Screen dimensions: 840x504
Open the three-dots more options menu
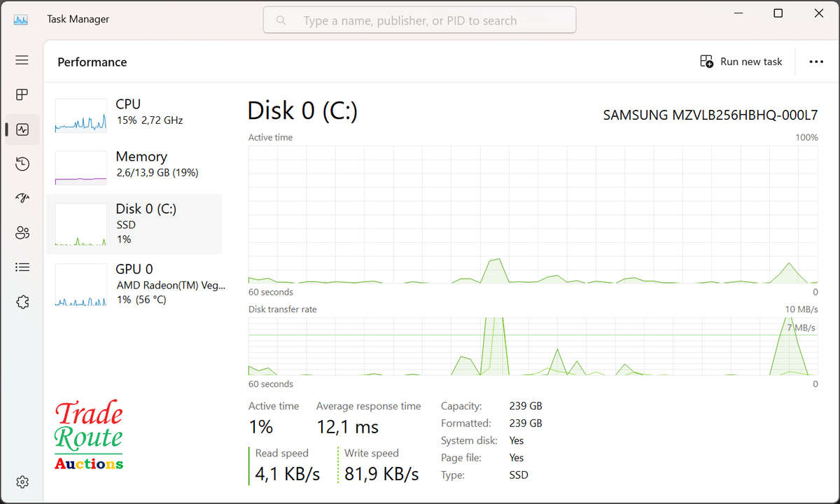(816, 62)
